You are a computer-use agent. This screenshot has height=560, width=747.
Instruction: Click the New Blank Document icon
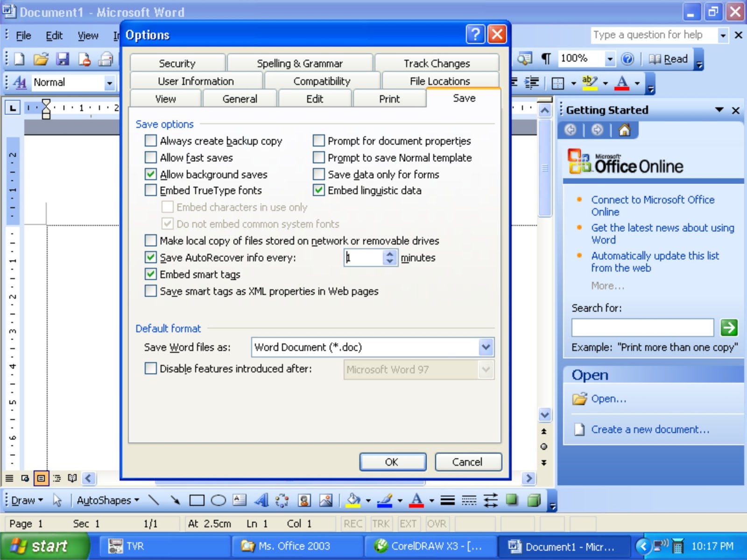pos(19,59)
